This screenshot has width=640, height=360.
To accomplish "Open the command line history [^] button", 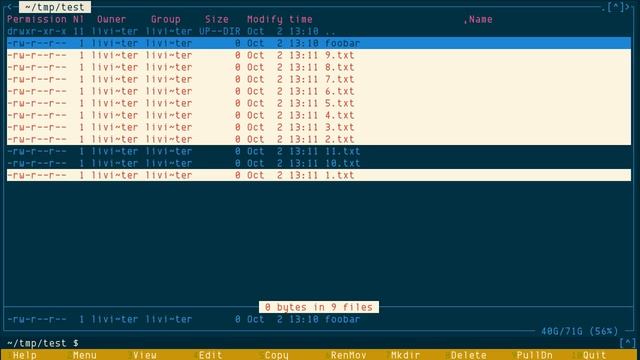I will [x=628, y=343].
